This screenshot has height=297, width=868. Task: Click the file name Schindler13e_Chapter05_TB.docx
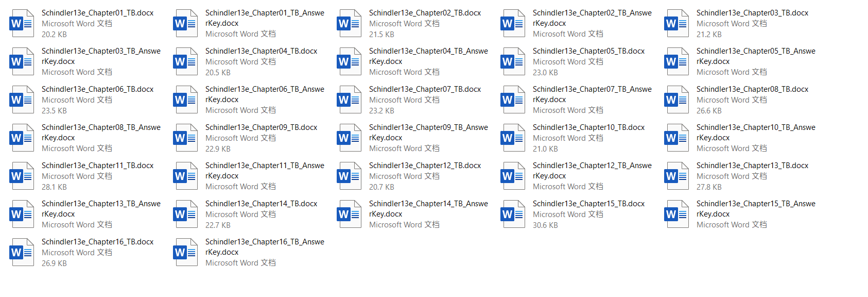point(588,51)
